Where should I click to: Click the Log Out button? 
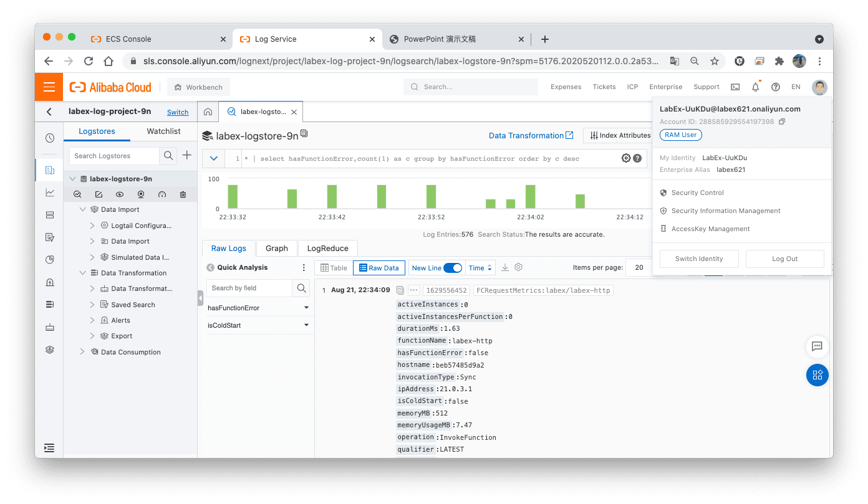point(784,259)
